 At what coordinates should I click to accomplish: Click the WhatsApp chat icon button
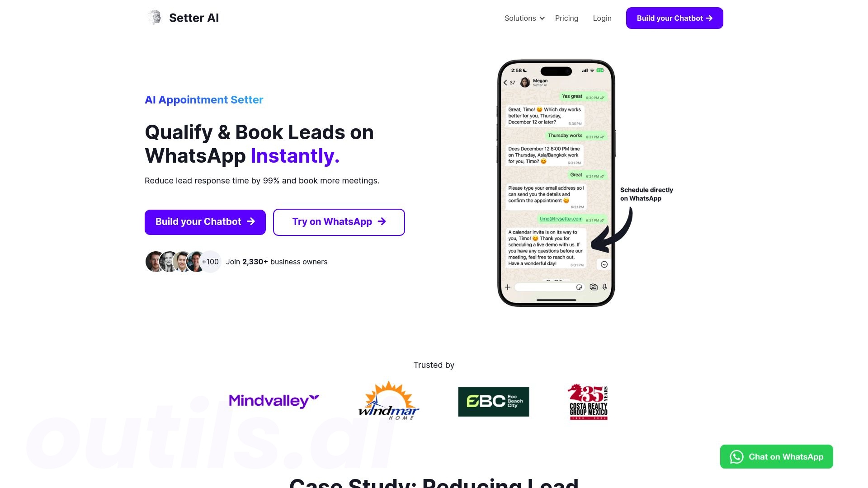tap(737, 456)
